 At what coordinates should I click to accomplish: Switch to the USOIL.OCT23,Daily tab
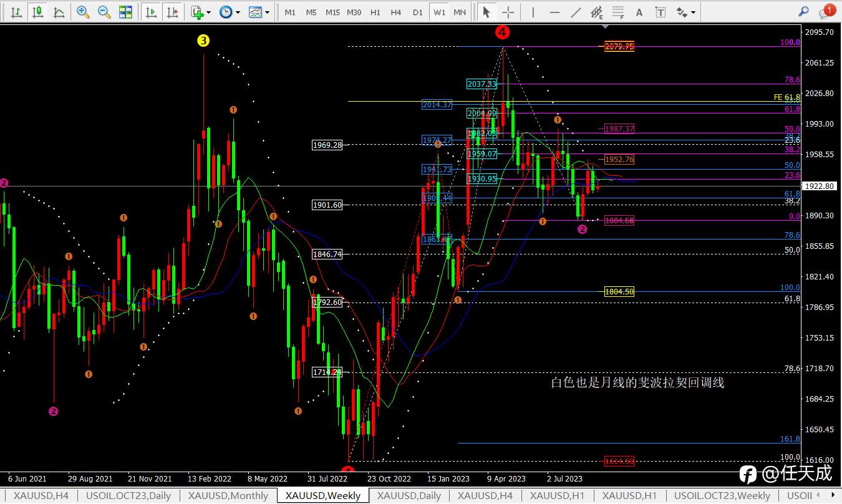pos(128,496)
